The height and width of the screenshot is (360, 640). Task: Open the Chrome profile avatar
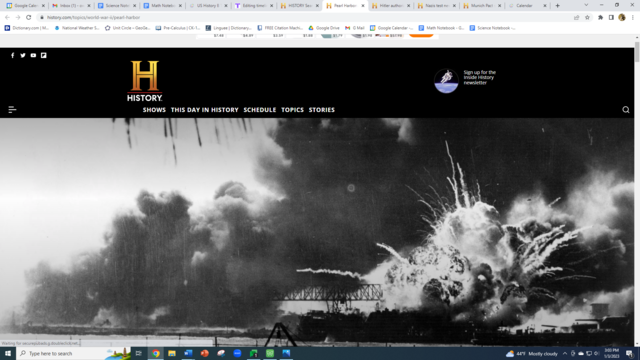tap(622, 17)
